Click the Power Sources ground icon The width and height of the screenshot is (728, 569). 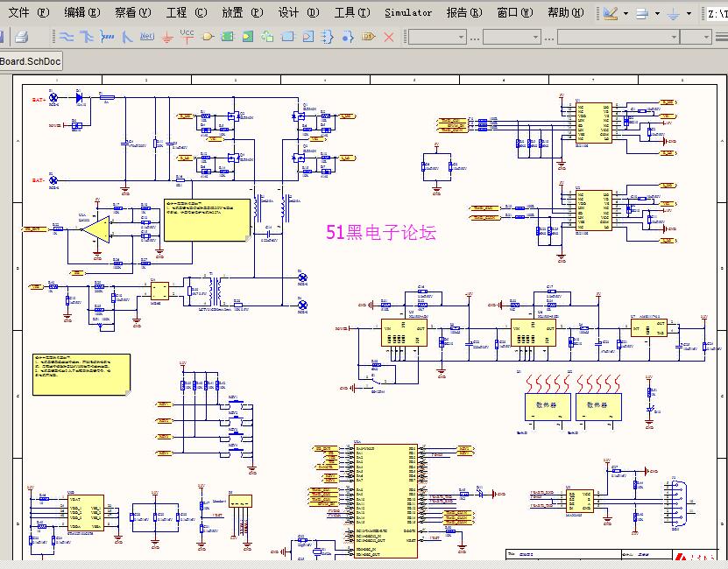tap(674, 14)
